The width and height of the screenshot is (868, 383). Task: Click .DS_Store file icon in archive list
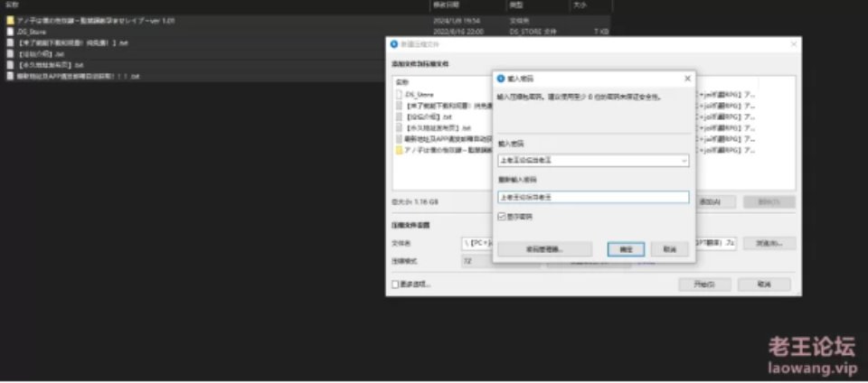point(399,95)
